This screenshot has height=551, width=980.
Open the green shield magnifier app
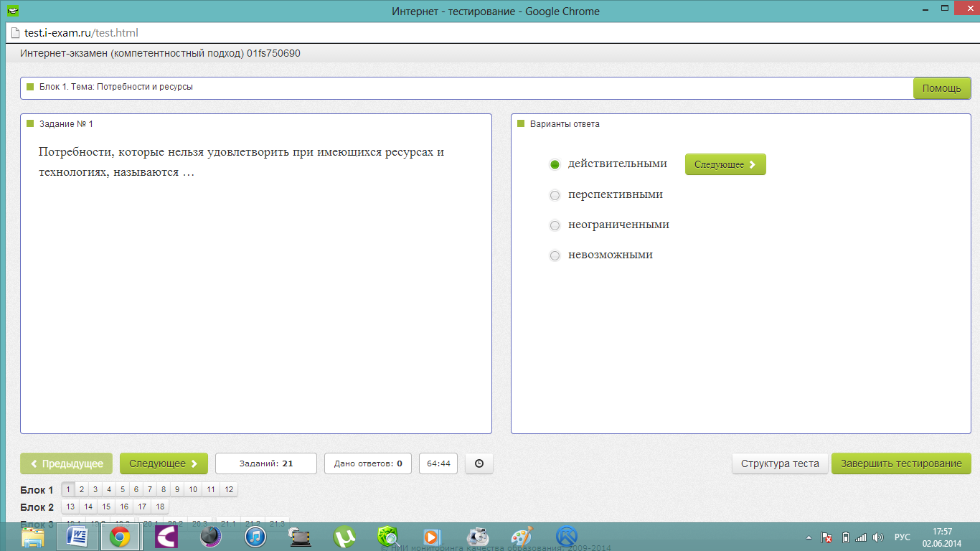coord(388,537)
